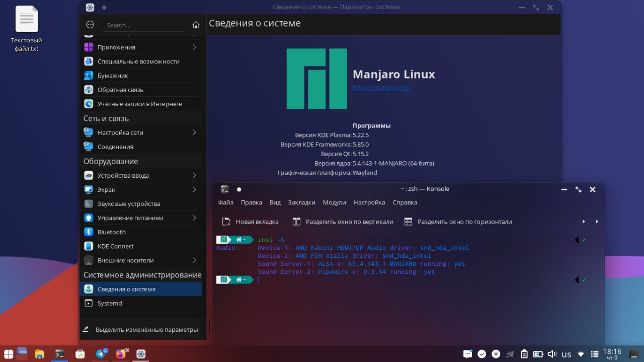
Task: Open Учётные записи в Интернете
Action: [140, 104]
